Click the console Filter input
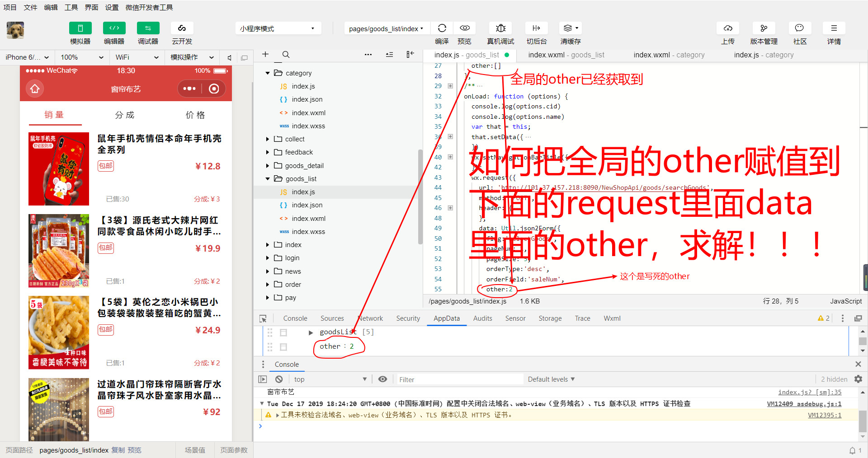The height and width of the screenshot is (458, 868). (x=459, y=379)
